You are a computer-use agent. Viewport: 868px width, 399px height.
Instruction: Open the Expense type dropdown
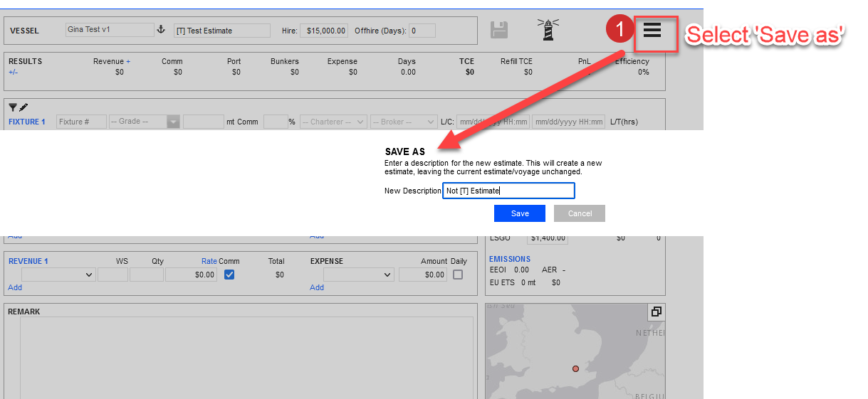tap(358, 275)
